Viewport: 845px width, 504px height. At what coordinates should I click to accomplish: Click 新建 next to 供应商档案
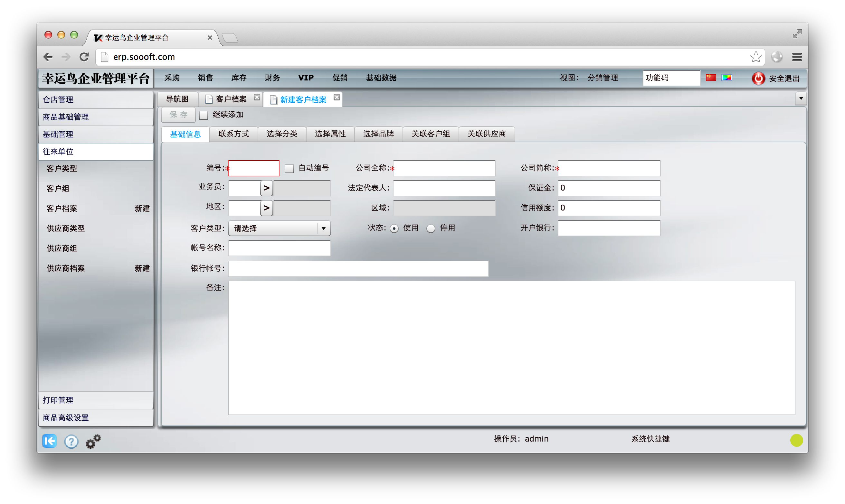(x=142, y=268)
